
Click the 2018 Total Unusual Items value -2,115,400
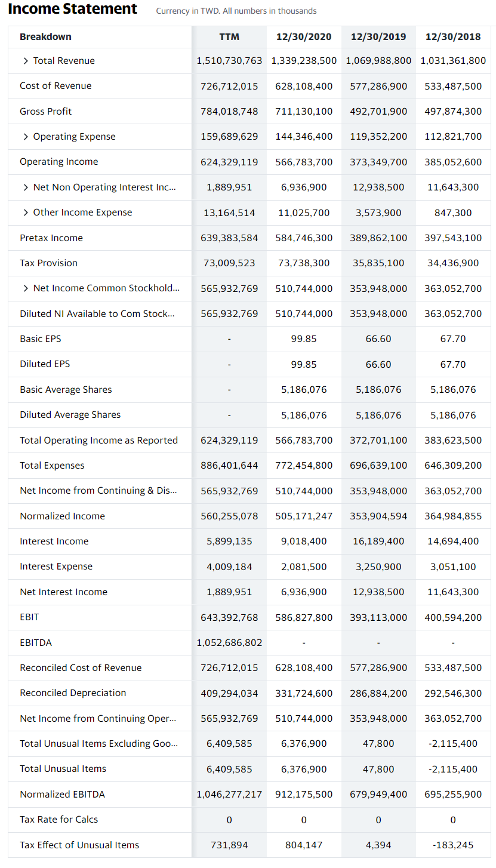(453, 769)
